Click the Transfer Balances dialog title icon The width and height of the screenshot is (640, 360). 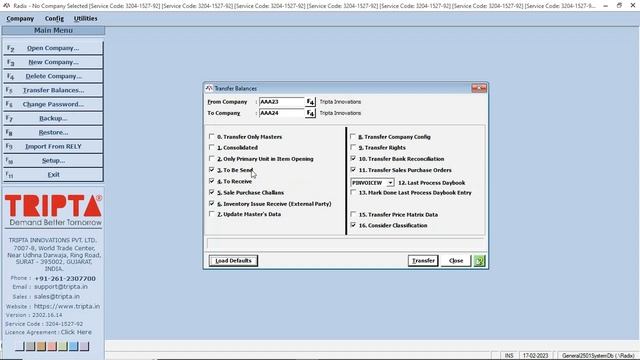(209, 88)
